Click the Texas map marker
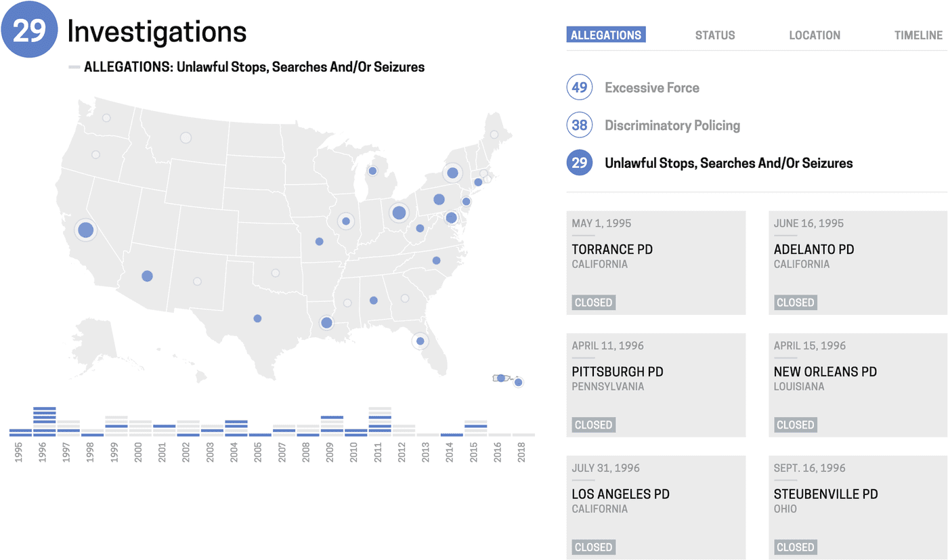The width and height of the screenshot is (948, 560). point(257,318)
